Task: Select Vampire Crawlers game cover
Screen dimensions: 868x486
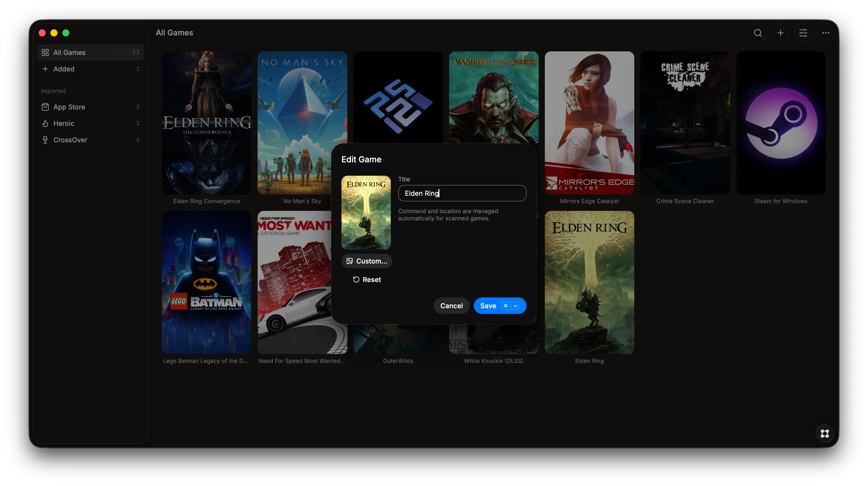Action: [x=494, y=97]
